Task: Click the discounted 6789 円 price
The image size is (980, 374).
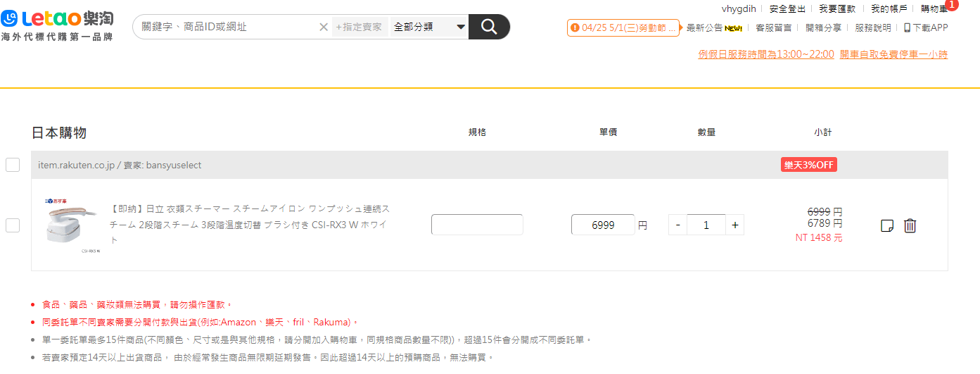Action: click(x=825, y=223)
